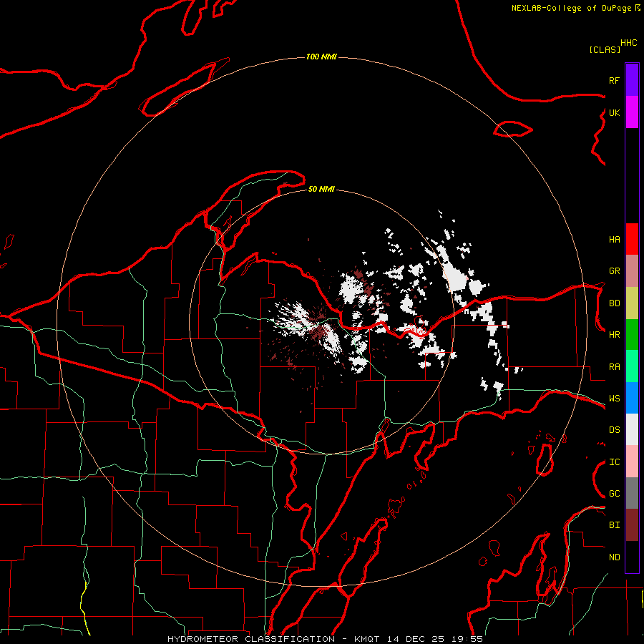The width and height of the screenshot is (644, 644).
Task: Click the HYDROMETEOR CLASSIFICATION title text
Action: 251,639
